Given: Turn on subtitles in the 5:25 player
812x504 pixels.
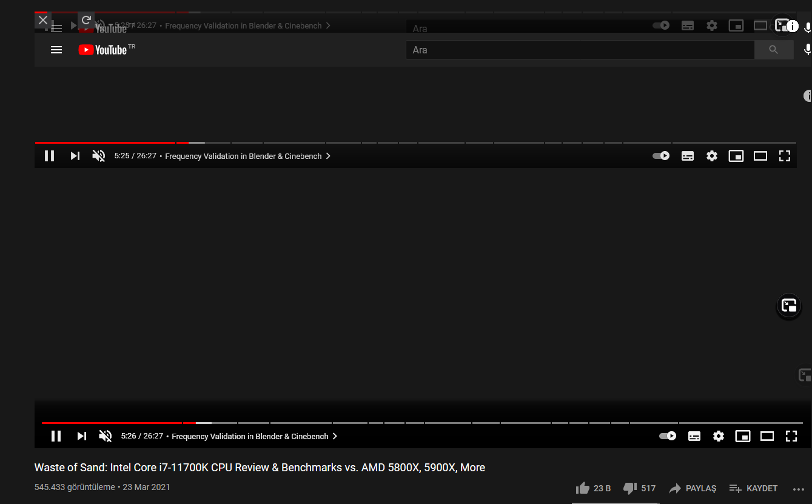Looking at the screenshot, I should point(688,156).
